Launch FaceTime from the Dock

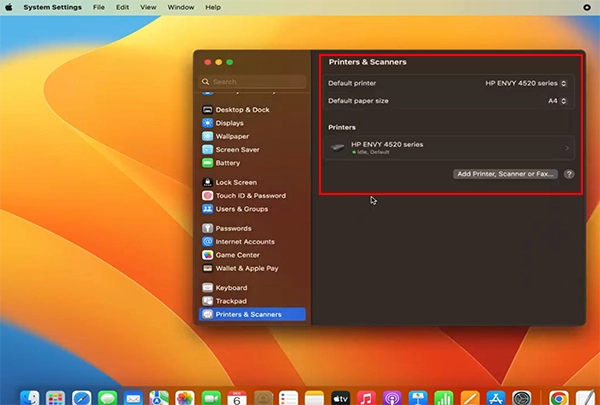tap(211, 398)
